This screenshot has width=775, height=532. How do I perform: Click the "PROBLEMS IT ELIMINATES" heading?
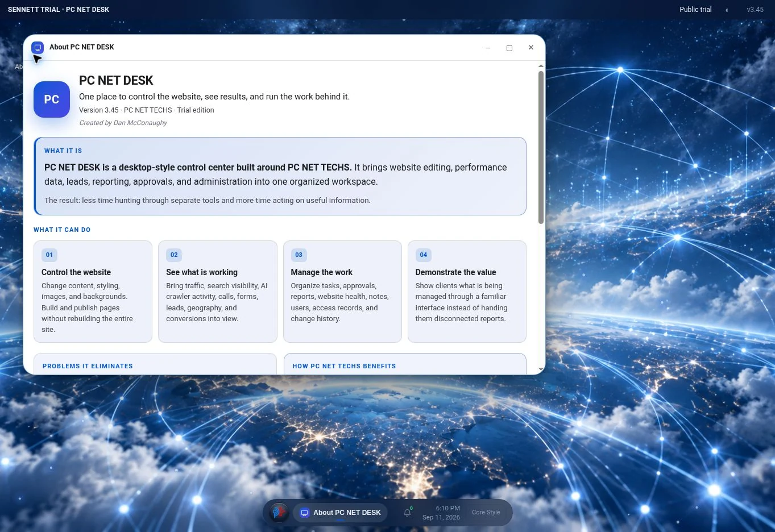point(88,366)
